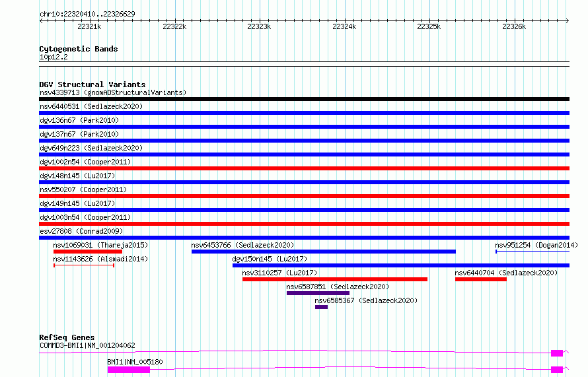Click the RefSeq Genes track title
Screen dimensions: 588x377
[67, 337]
